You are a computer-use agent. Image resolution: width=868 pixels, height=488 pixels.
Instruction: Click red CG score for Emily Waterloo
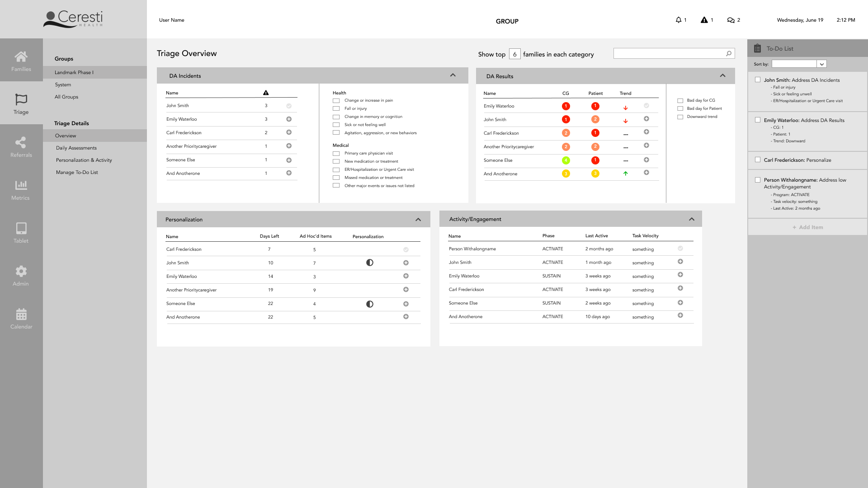tap(566, 106)
